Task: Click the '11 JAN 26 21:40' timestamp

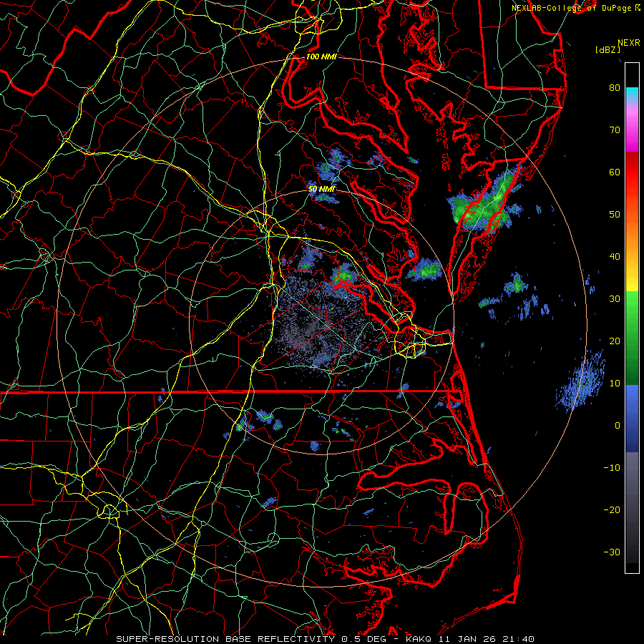Action: tap(487, 639)
